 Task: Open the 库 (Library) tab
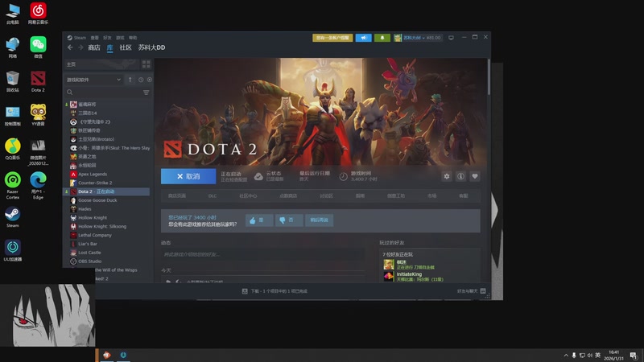click(109, 47)
